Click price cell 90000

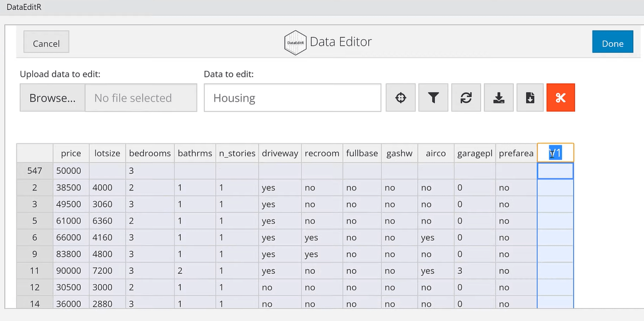click(x=71, y=271)
